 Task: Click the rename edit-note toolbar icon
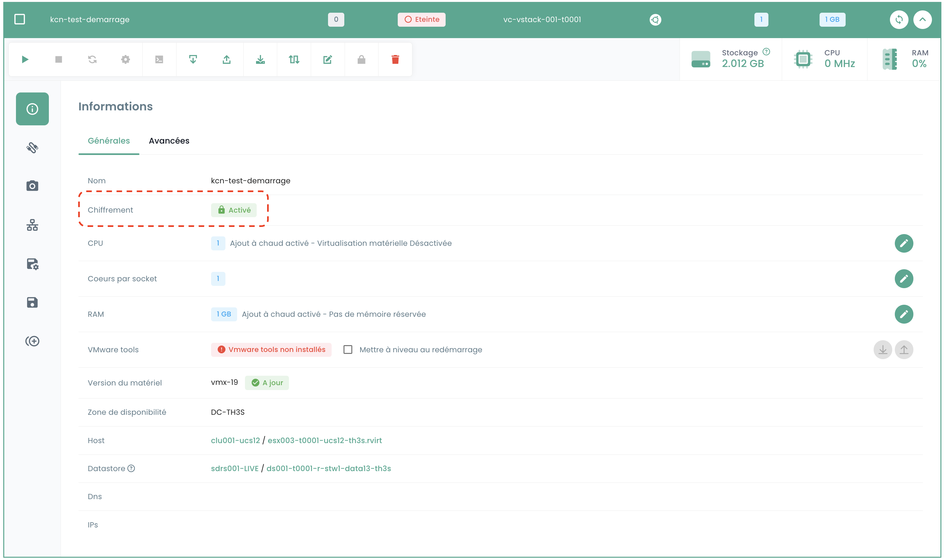tap(327, 60)
